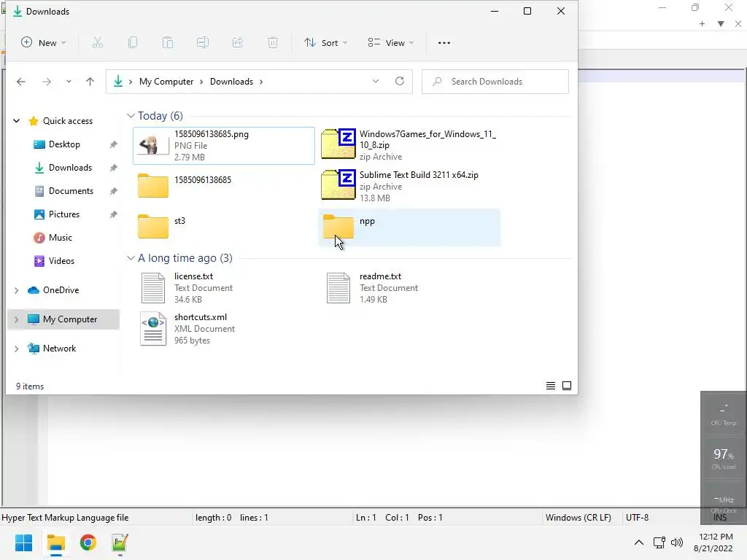Open the New dropdown menu

[43, 43]
